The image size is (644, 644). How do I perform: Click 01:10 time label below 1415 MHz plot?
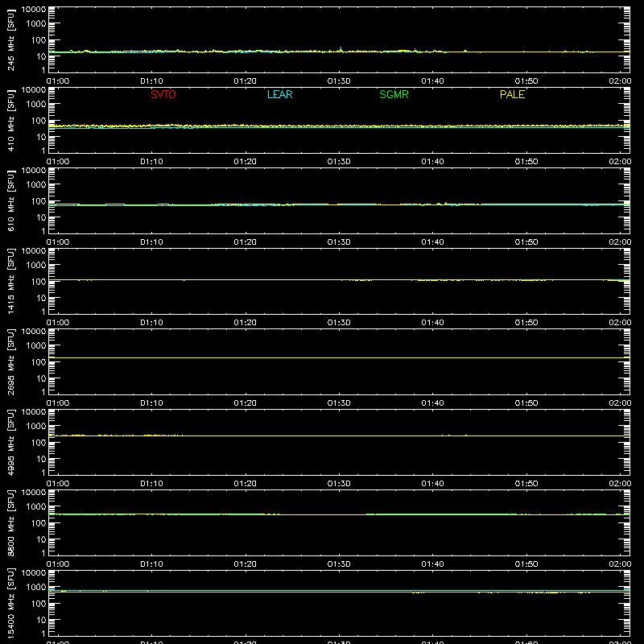[151, 323]
